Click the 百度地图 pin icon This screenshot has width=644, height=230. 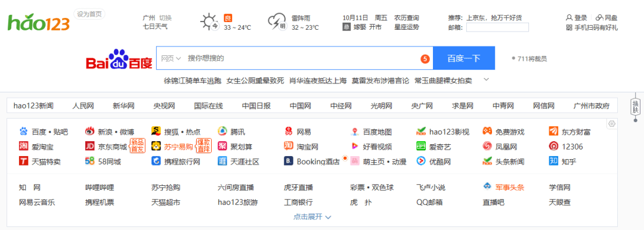354,132
